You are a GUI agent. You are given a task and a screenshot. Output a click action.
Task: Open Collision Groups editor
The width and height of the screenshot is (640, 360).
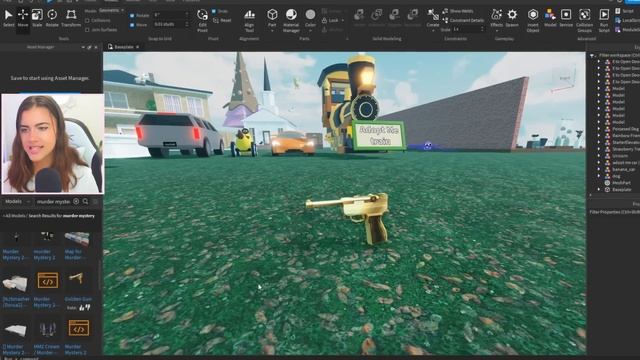tap(584, 20)
